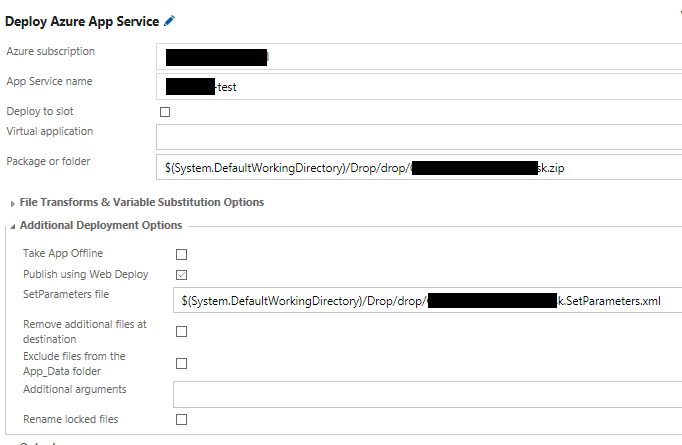This screenshot has height=445, width=682.
Task: Enable Take App Offline checkbox
Action: tap(181, 254)
